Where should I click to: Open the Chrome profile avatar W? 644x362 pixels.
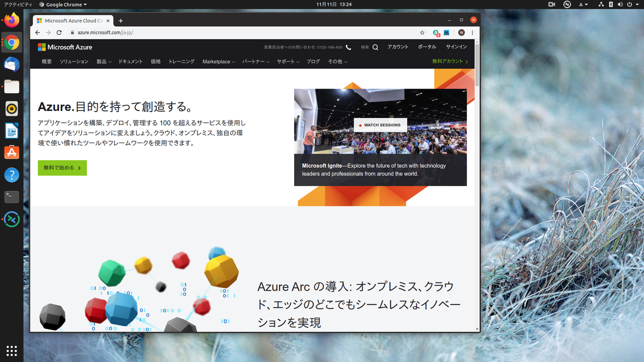click(460, 32)
